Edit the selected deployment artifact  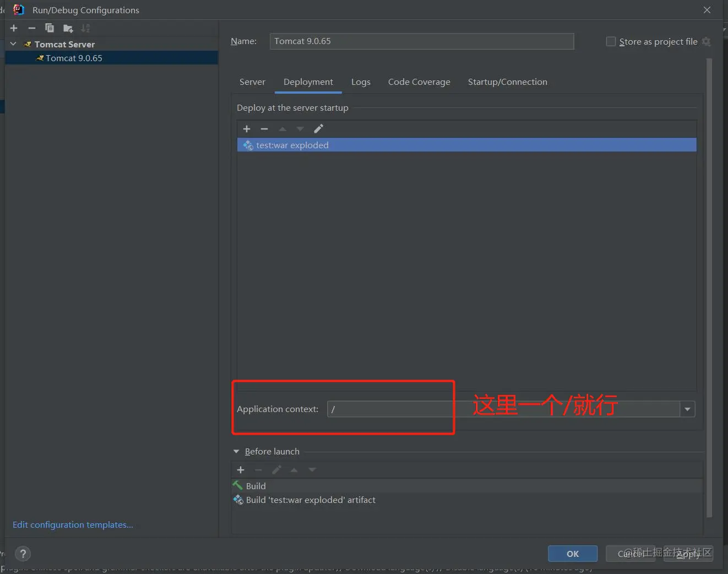pos(318,129)
